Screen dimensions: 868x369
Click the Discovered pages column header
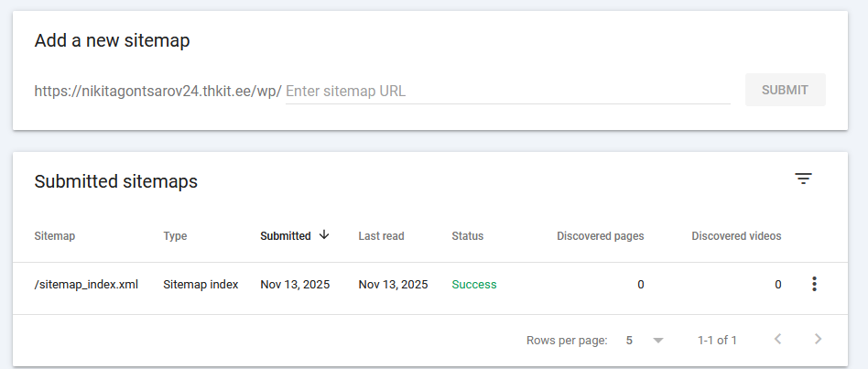click(600, 235)
